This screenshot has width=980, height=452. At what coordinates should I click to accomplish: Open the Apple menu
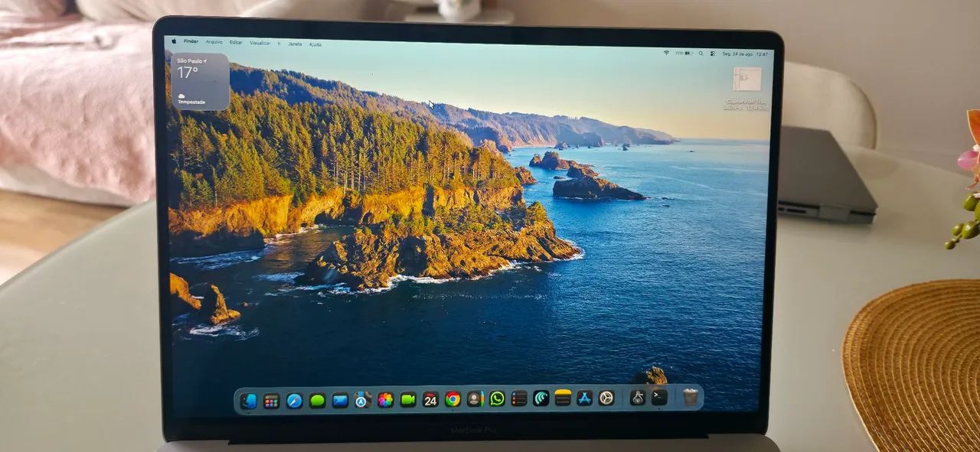[x=174, y=41]
